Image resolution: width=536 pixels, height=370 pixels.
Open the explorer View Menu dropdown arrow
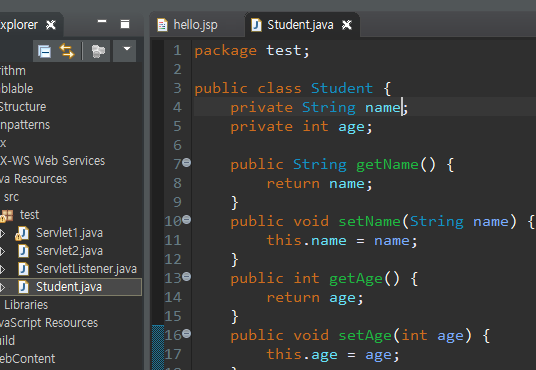click(126, 49)
